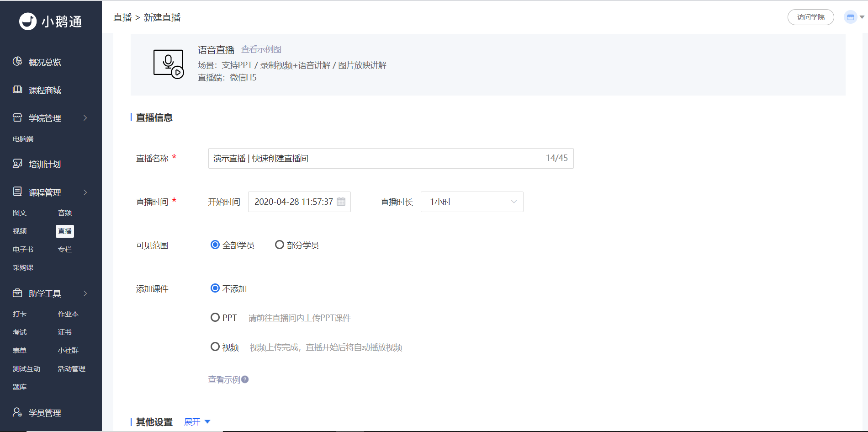
Task: Click the 学员管理 person icon
Action: point(17,412)
